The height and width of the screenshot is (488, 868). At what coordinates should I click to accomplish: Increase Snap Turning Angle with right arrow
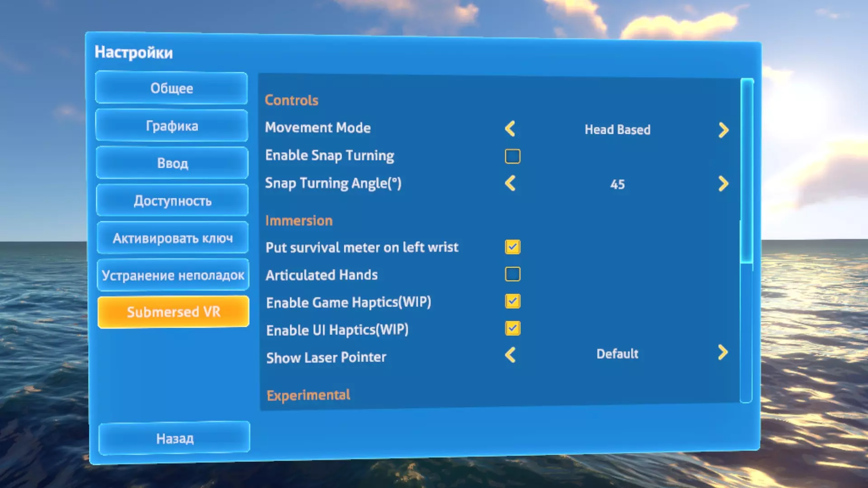(x=723, y=183)
